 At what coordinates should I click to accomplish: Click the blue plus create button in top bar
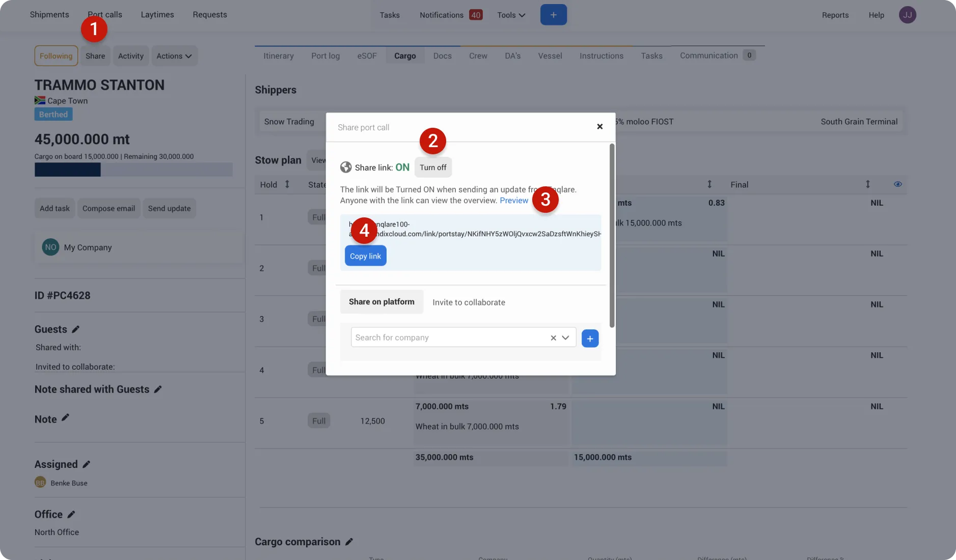(x=553, y=15)
